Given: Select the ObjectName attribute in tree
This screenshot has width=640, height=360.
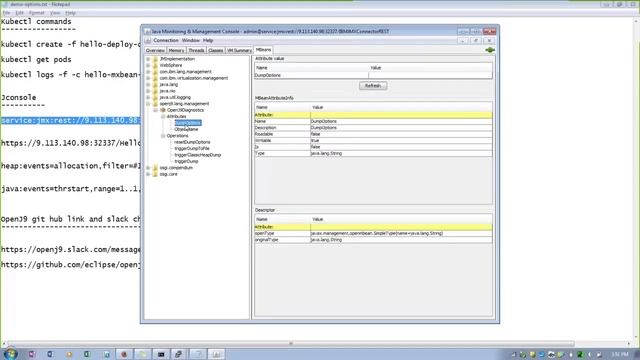Looking at the screenshot, I should 187,129.
